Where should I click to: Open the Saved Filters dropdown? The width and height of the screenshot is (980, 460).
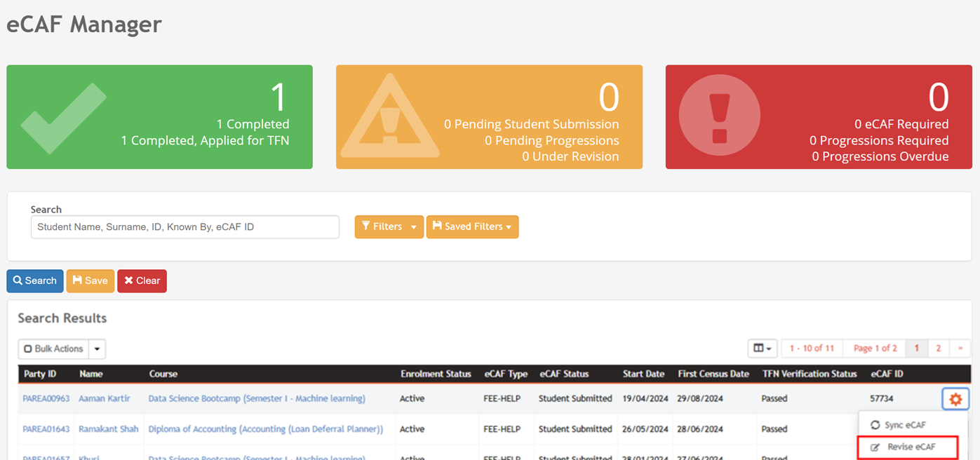(x=472, y=226)
